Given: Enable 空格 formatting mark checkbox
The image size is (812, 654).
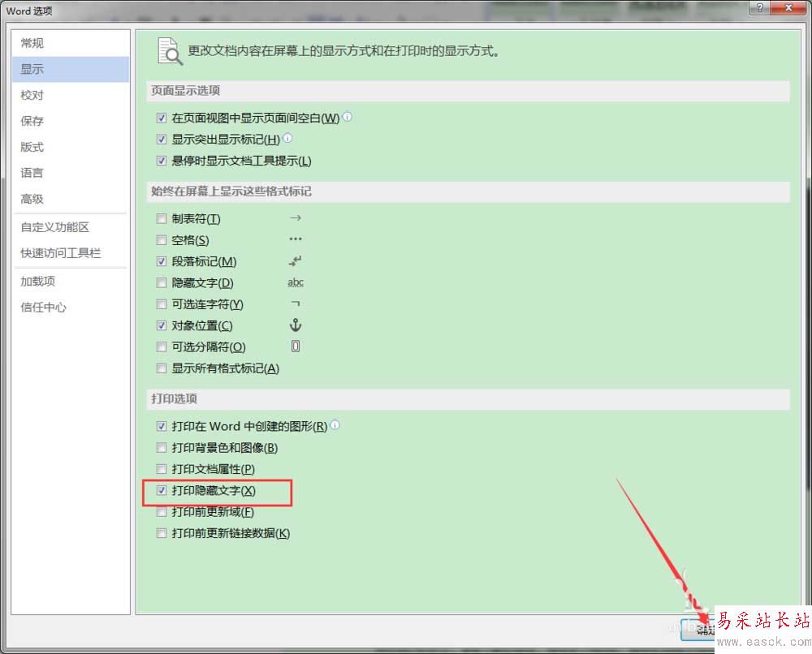Looking at the screenshot, I should click(x=162, y=240).
